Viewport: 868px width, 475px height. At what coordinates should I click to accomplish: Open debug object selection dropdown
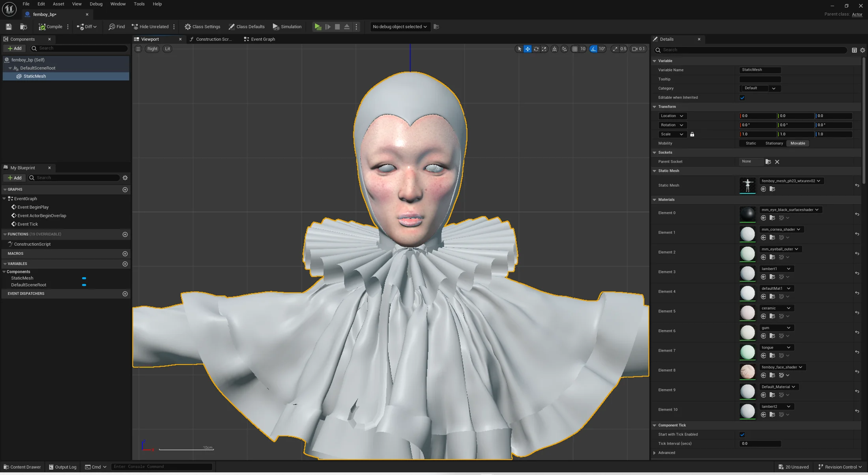tap(399, 27)
